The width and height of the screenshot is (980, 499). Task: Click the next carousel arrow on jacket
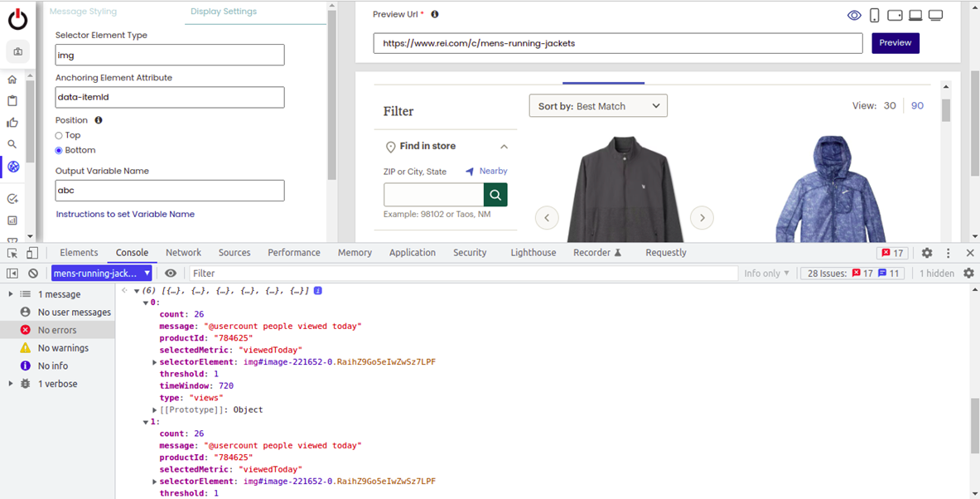coord(702,218)
